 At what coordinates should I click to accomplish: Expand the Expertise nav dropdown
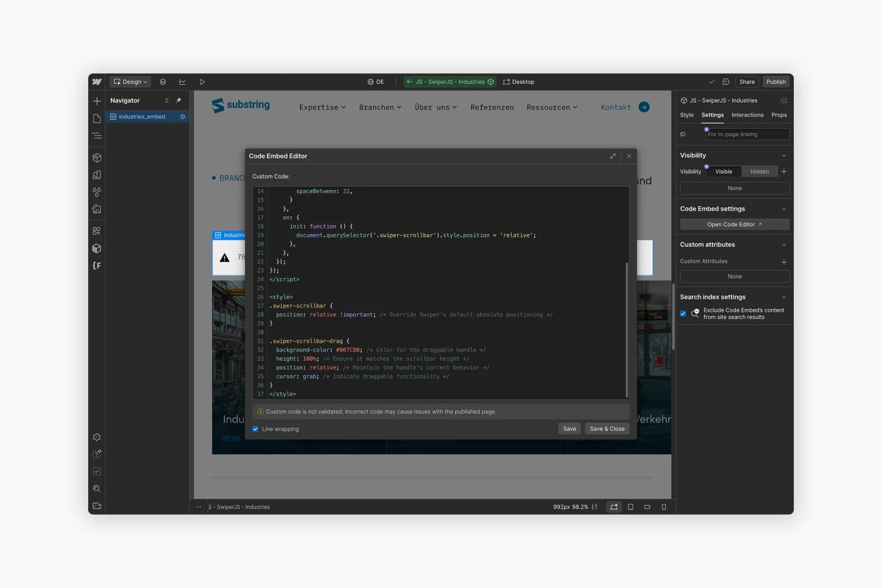coord(322,107)
